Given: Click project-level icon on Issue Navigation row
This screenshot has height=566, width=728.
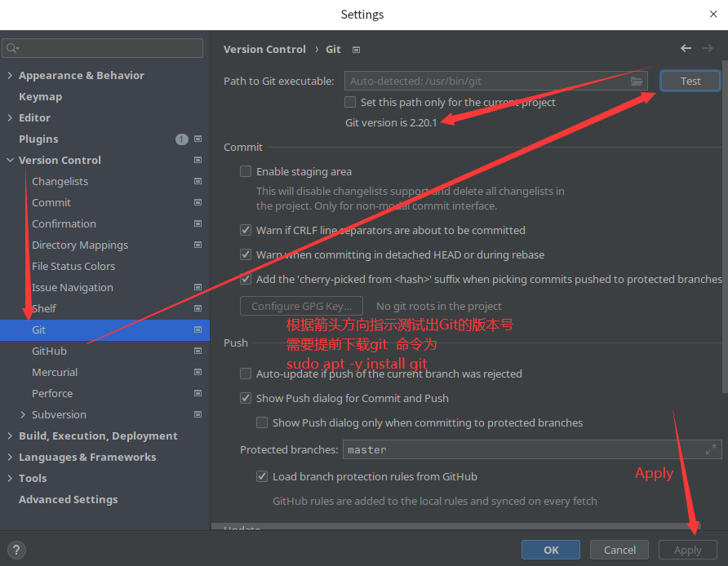Looking at the screenshot, I should (x=198, y=287).
